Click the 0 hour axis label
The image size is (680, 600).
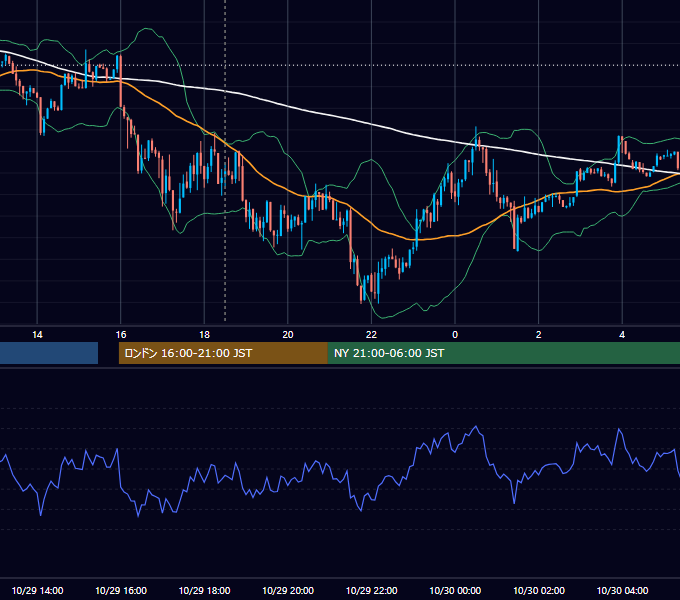click(455, 335)
